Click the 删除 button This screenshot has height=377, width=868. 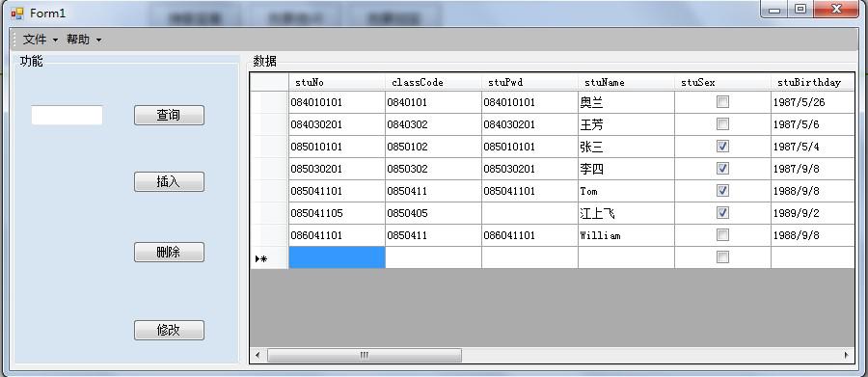(x=169, y=252)
